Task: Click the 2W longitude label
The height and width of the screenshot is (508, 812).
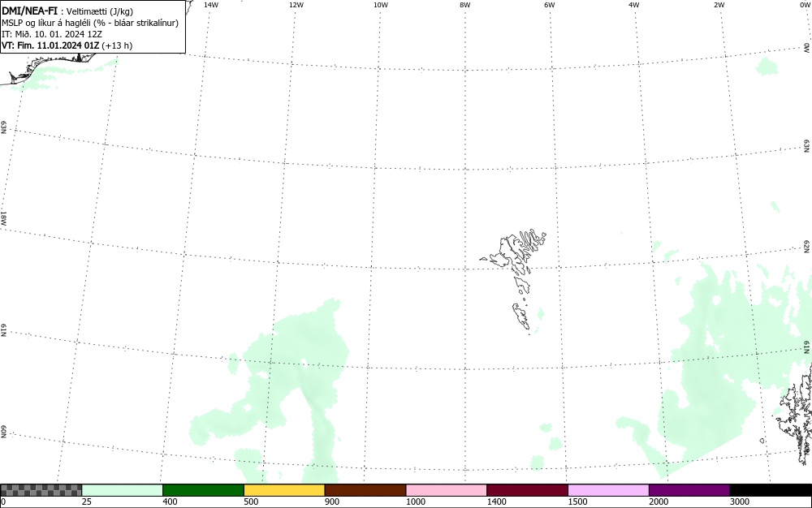Action: pos(719,5)
